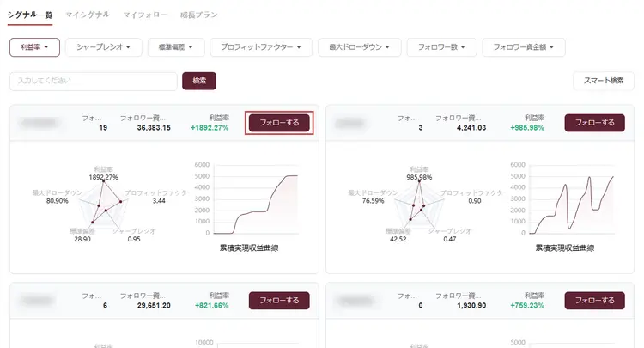This screenshot has width=644, height=348.
Task: Open the 最大ドローダウン sort dropdown
Action: (360, 47)
